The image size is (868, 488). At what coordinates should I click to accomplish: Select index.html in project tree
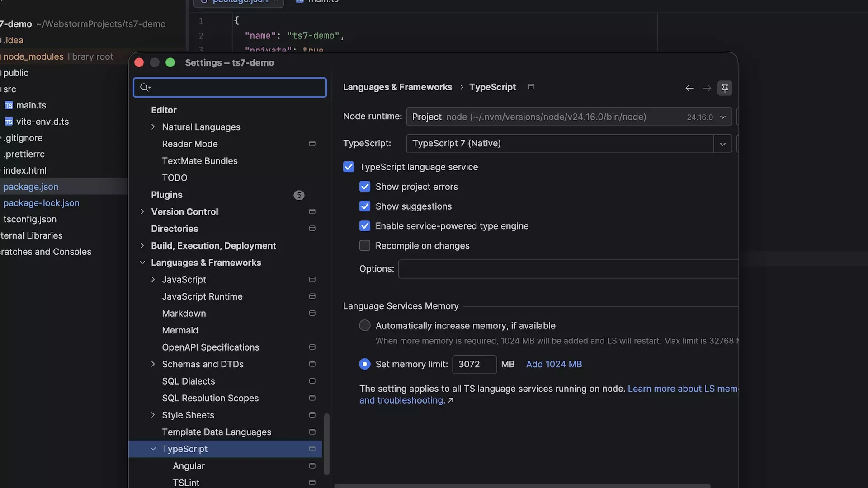[x=25, y=170]
